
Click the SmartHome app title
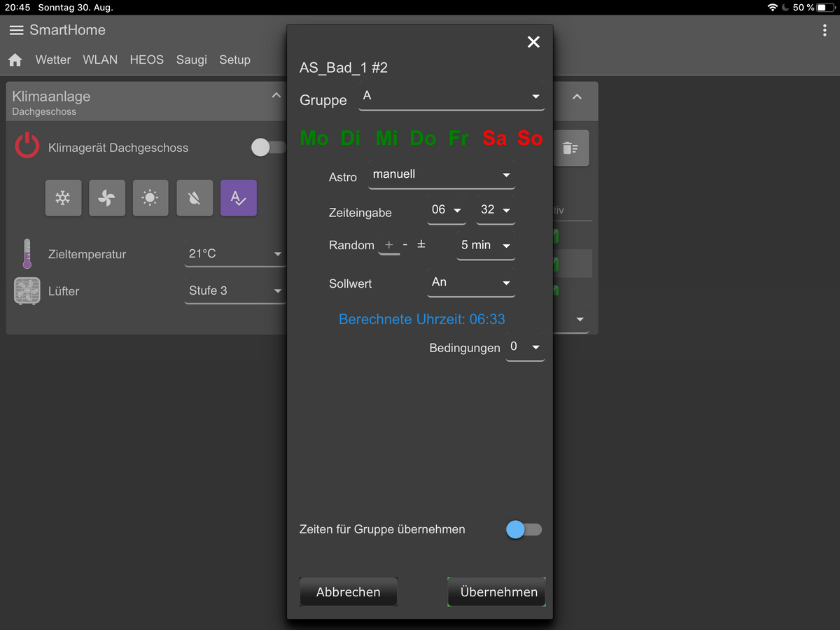(x=67, y=31)
